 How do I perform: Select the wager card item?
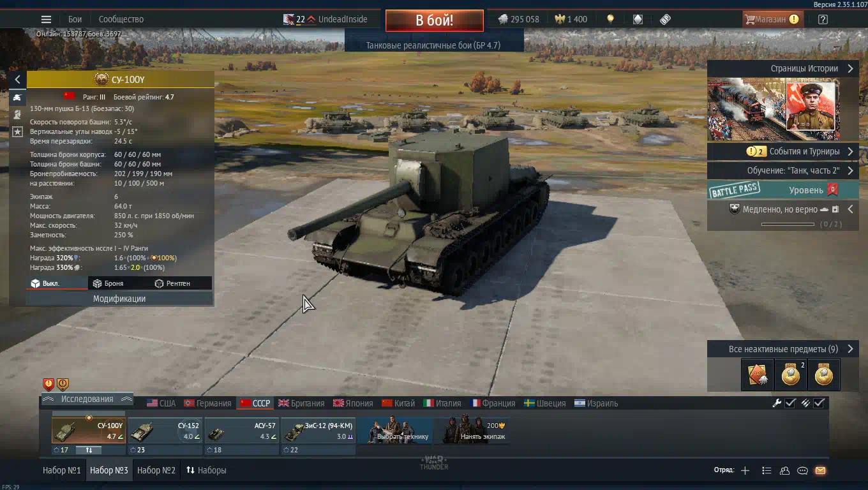tap(757, 375)
